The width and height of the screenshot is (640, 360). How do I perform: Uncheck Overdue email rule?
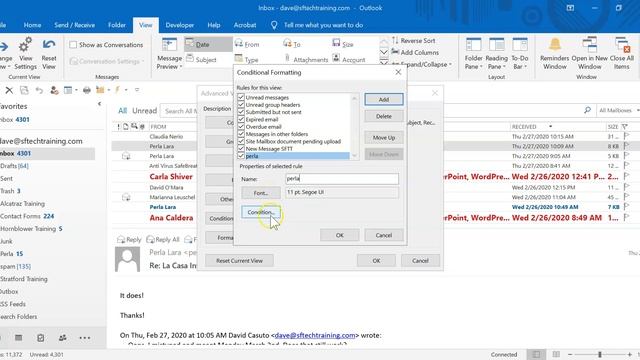point(241,127)
